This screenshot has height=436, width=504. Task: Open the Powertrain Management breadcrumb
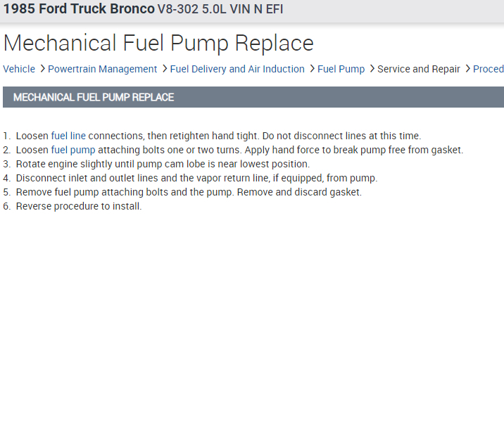pyautogui.click(x=102, y=69)
